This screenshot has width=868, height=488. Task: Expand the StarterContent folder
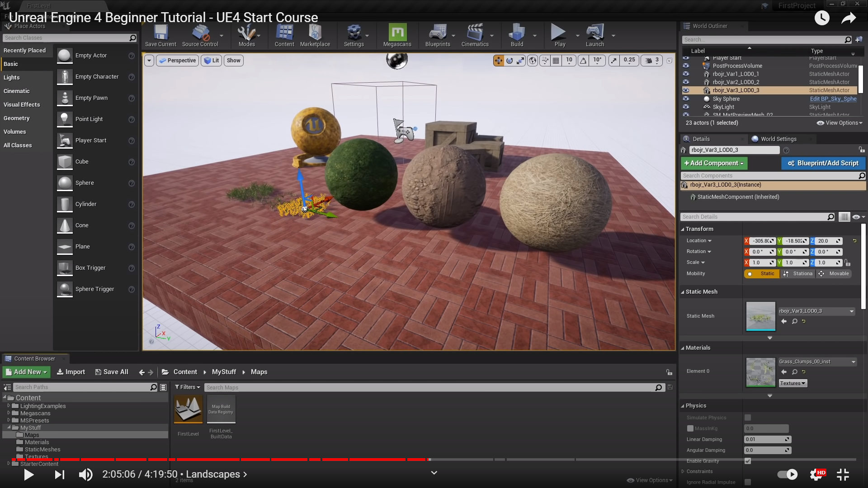pyautogui.click(x=9, y=464)
